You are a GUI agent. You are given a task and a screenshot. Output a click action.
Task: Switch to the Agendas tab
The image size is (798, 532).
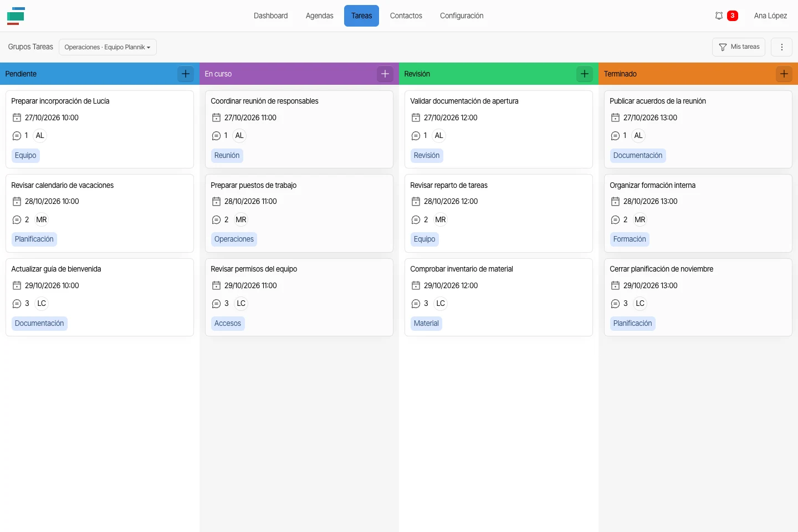[320, 16]
